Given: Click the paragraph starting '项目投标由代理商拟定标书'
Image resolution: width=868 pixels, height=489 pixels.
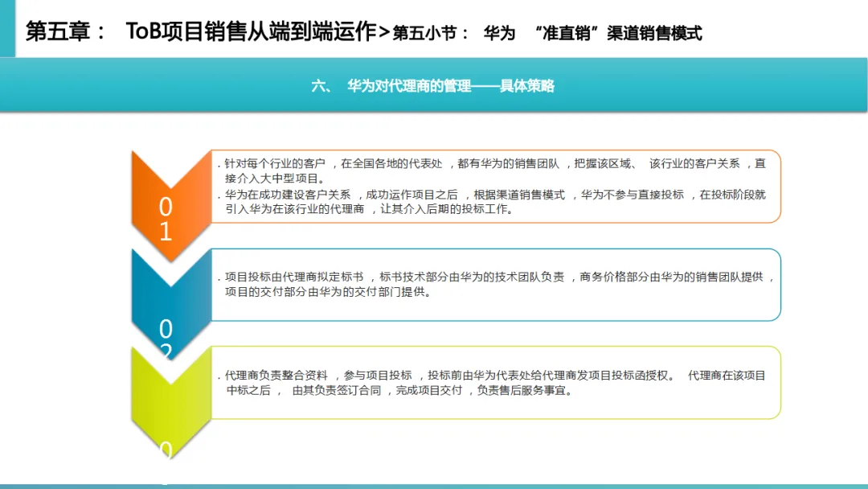Looking at the screenshot, I should (x=495, y=284).
